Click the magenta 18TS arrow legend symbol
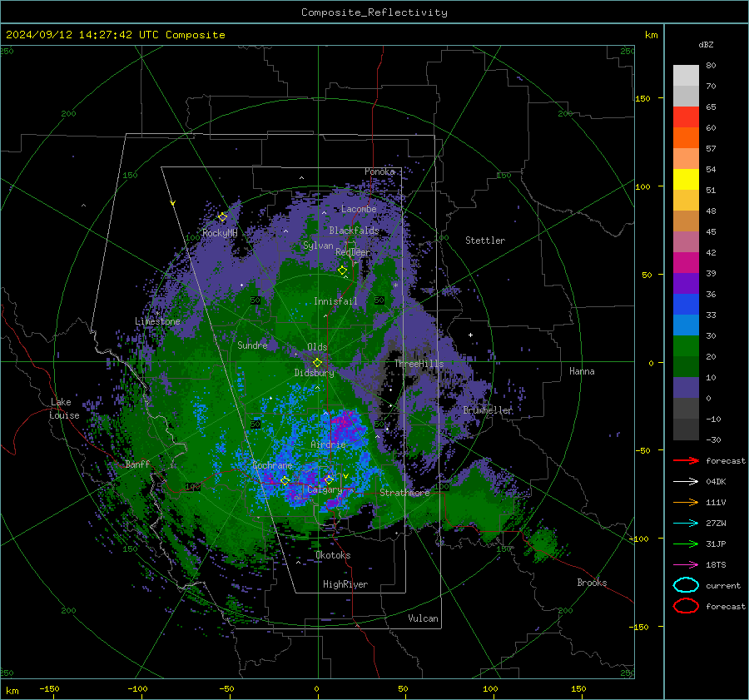The width and height of the screenshot is (749, 700). tap(686, 565)
